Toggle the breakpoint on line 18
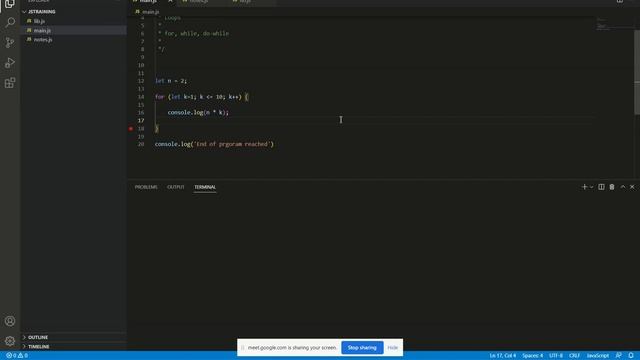 coord(131,129)
